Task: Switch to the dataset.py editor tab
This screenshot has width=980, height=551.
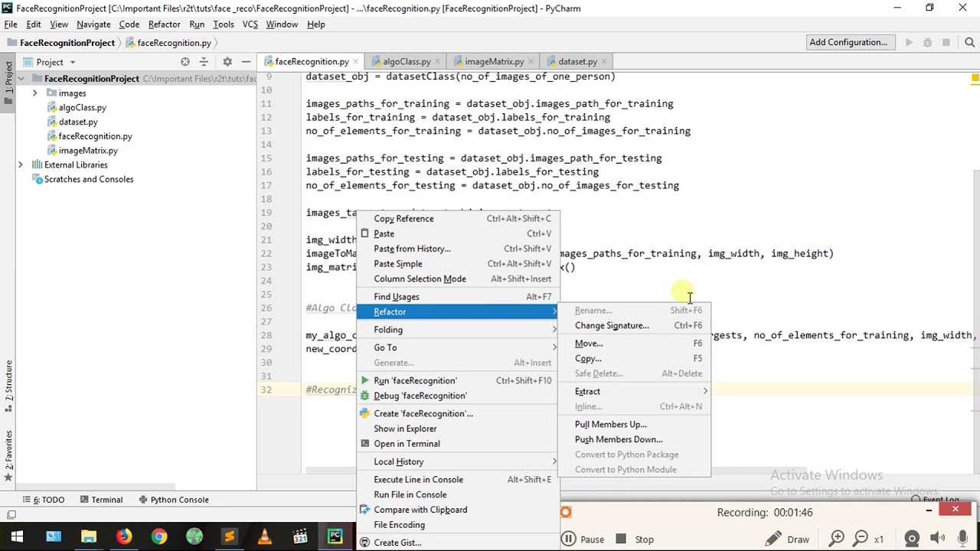Action: (577, 61)
